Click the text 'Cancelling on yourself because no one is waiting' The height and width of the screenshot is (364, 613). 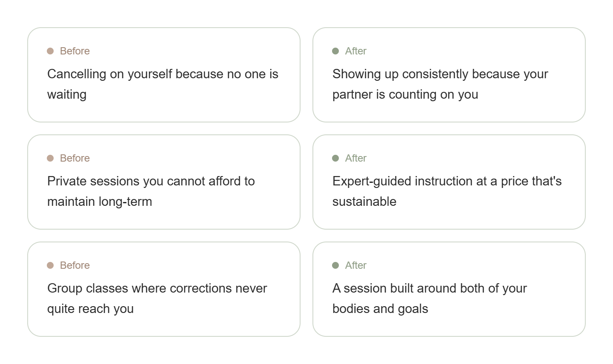pos(163,74)
